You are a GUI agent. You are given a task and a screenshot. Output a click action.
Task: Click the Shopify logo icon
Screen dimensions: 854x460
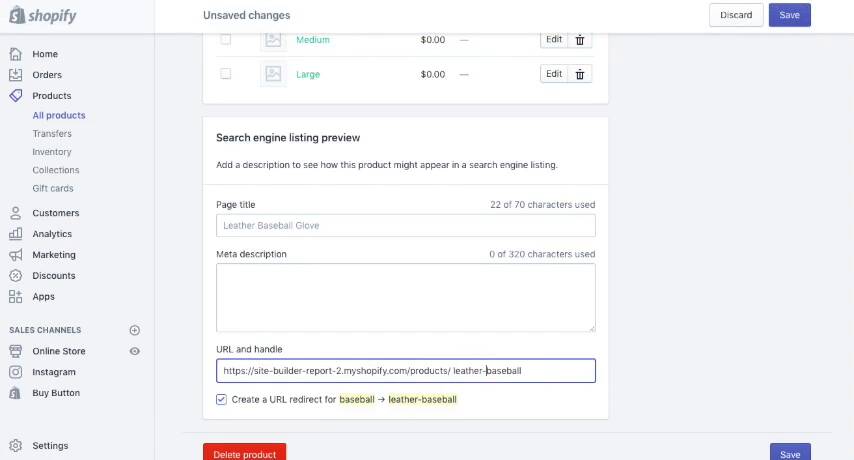click(17, 16)
